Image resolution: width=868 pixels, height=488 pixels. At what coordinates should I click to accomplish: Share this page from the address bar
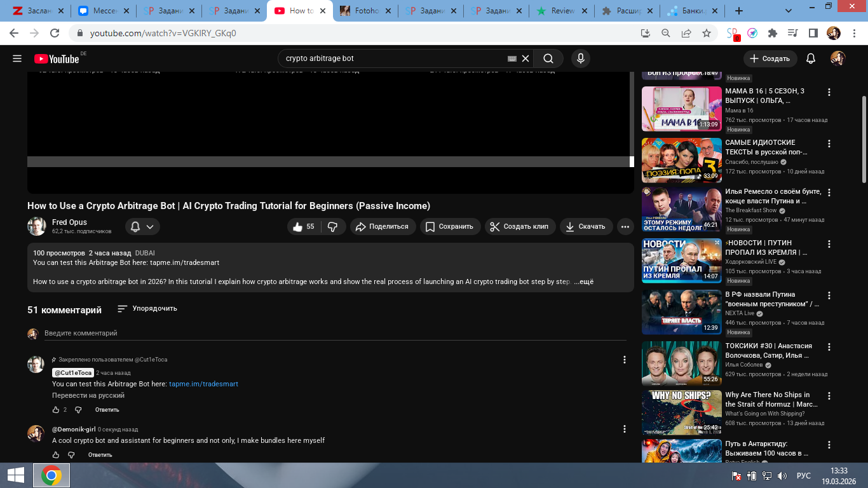(x=686, y=33)
